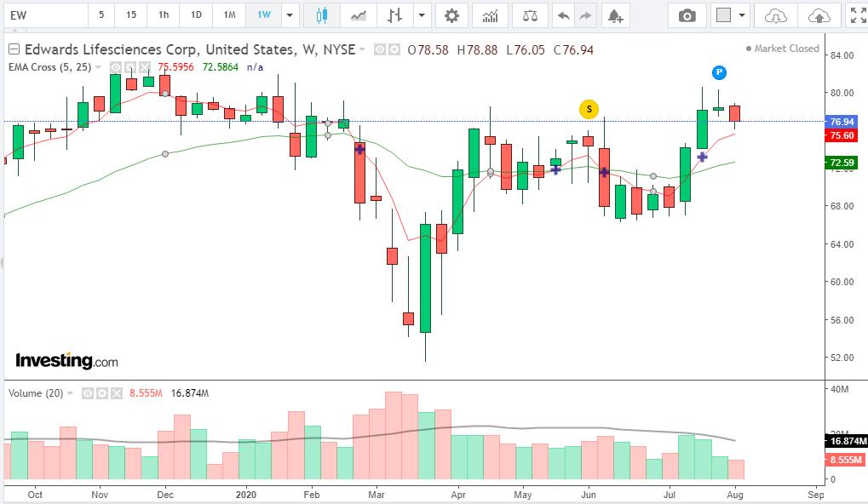Collapse the Edwards Lifesciences legend
868x504 pixels.
(x=14, y=49)
